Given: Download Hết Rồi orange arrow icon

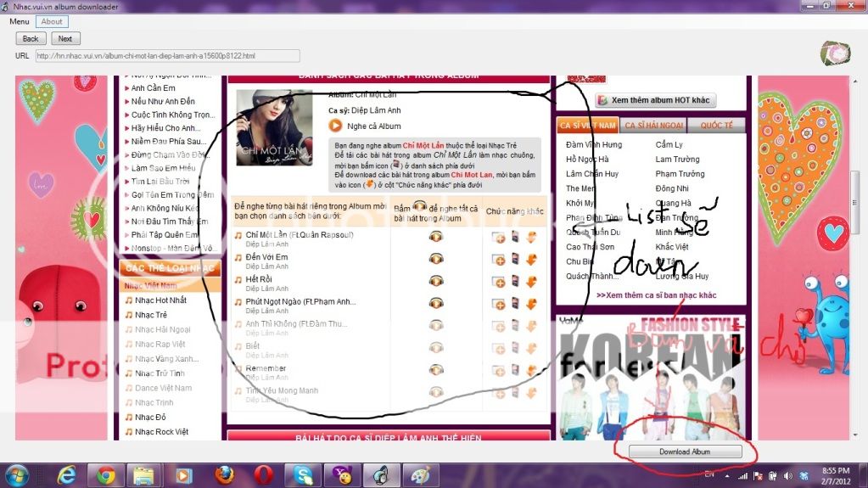Looking at the screenshot, I should 531,282.
